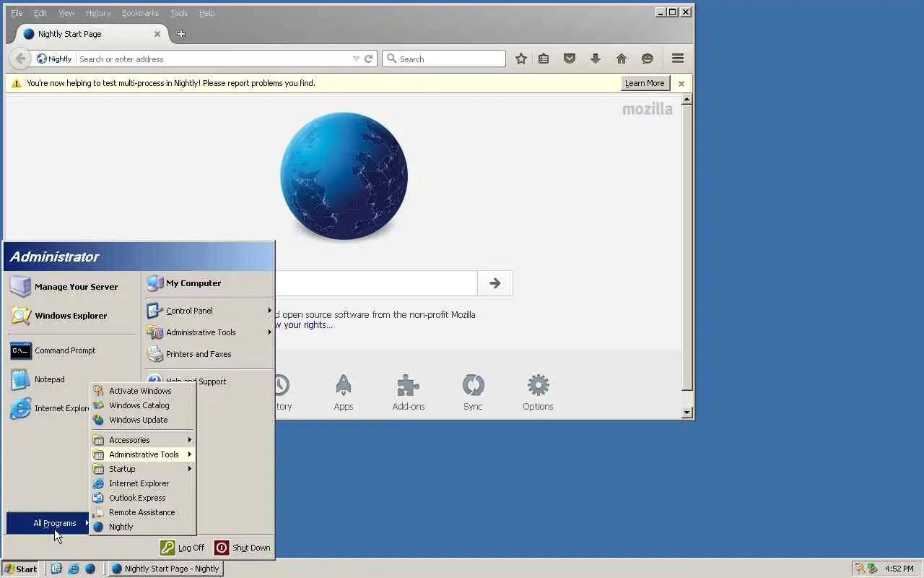
Task: Click Nightly icon in quick launch
Action: 90,569
